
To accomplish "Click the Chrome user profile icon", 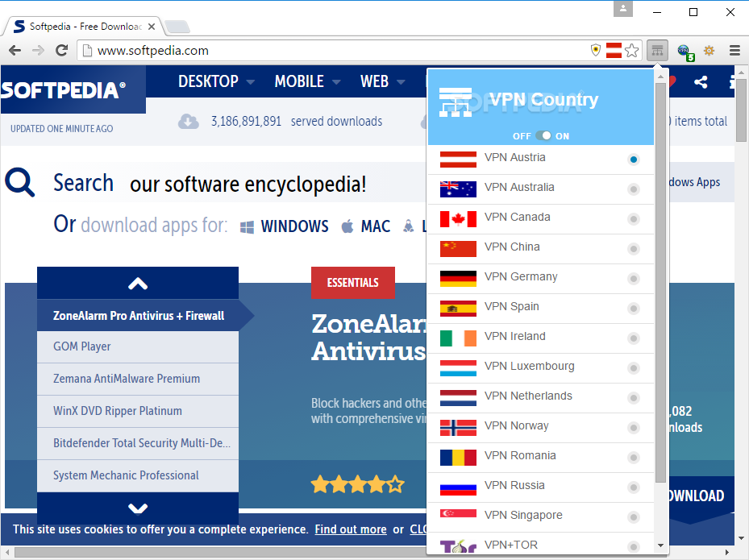I will 623,9.
